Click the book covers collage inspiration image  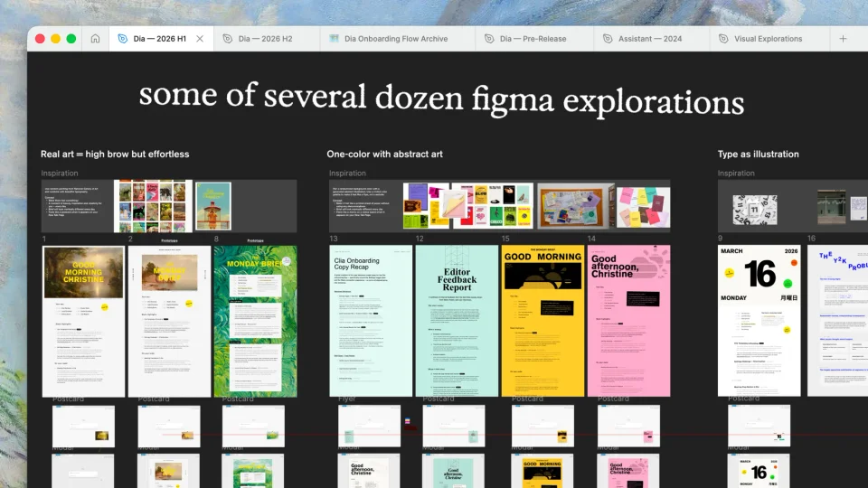click(x=154, y=206)
